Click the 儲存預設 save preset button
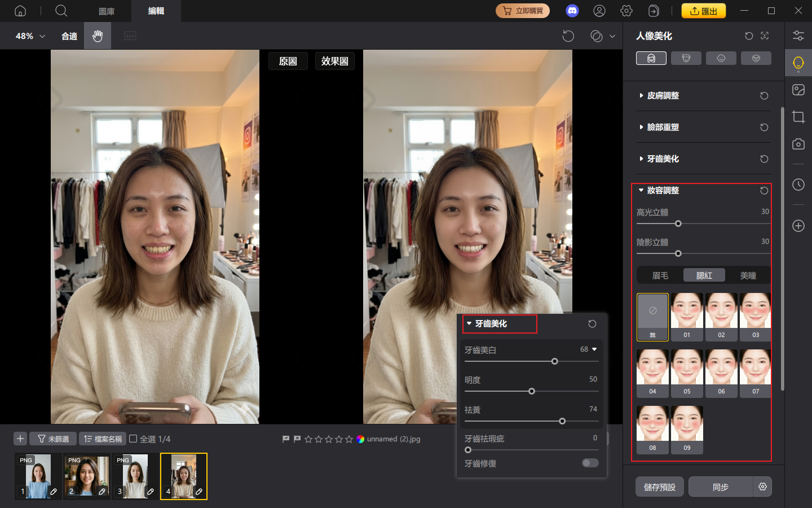Viewport: 812px width, 508px height. 659,487
